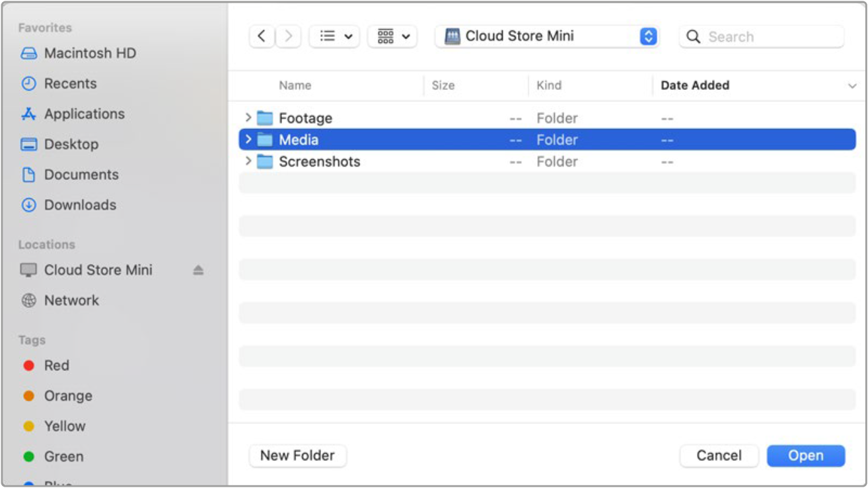Screen dimensions: 868x488
Task: Click the Macintosh HD drive icon
Action: pyautogui.click(x=28, y=54)
